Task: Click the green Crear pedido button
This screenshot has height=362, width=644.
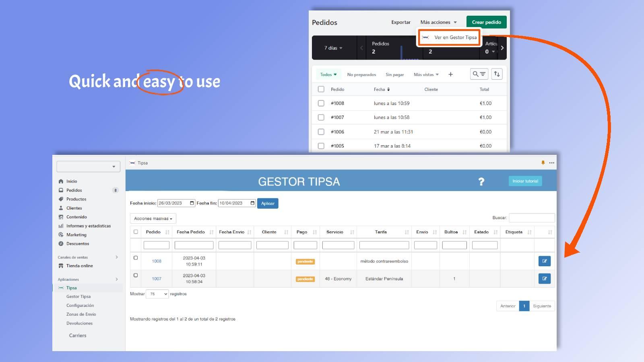Action: point(486,22)
